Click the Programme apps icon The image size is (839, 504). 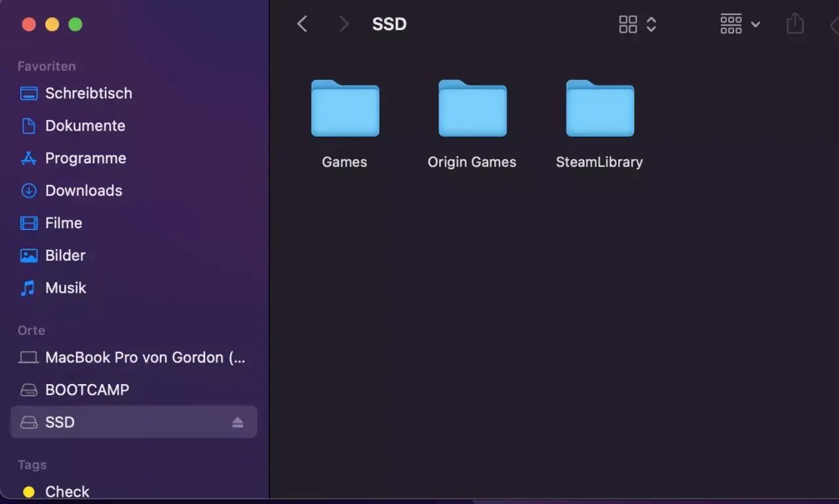click(29, 158)
